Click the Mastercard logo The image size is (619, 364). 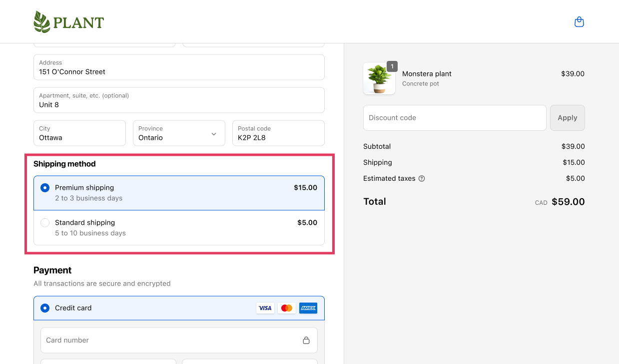(287, 308)
